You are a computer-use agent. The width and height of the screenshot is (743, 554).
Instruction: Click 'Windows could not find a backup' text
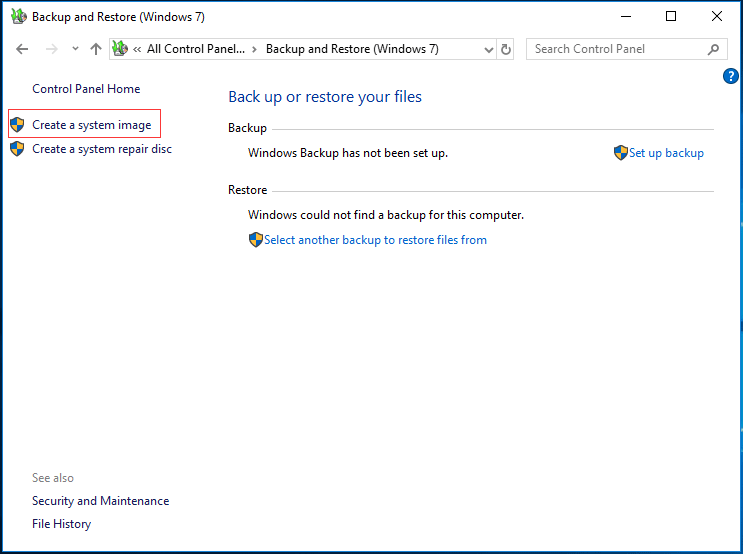pos(386,215)
